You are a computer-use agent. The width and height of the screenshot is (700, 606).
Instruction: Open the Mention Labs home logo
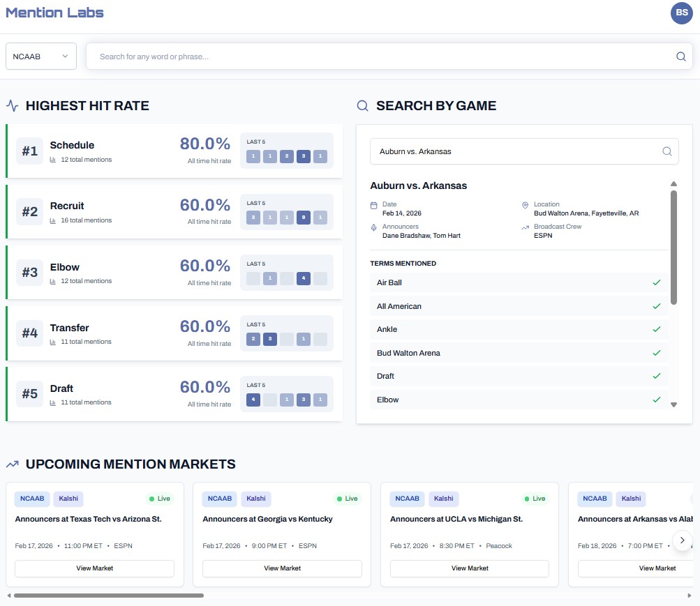click(54, 13)
